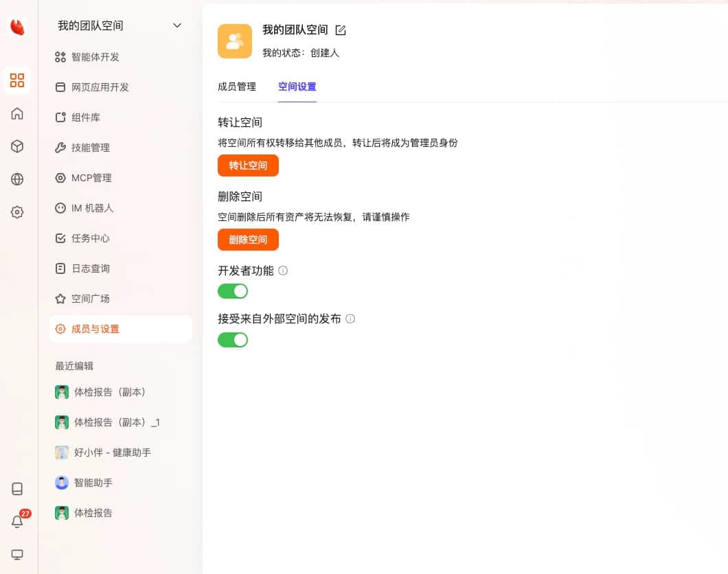The image size is (728, 574).
Task: Open MCP管理 menu item
Action: [x=120, y=178]
